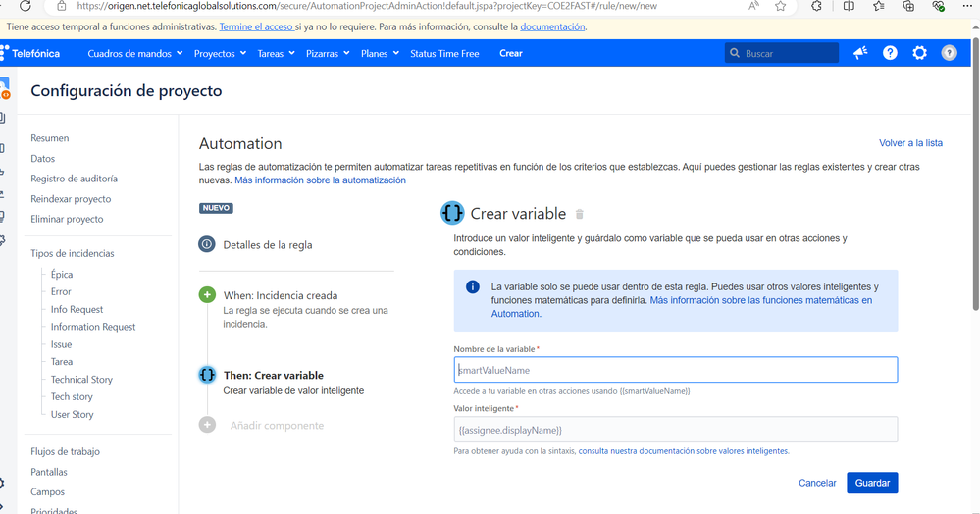
Task: Expand the Tareas menu
Action: tap(276, 53)
